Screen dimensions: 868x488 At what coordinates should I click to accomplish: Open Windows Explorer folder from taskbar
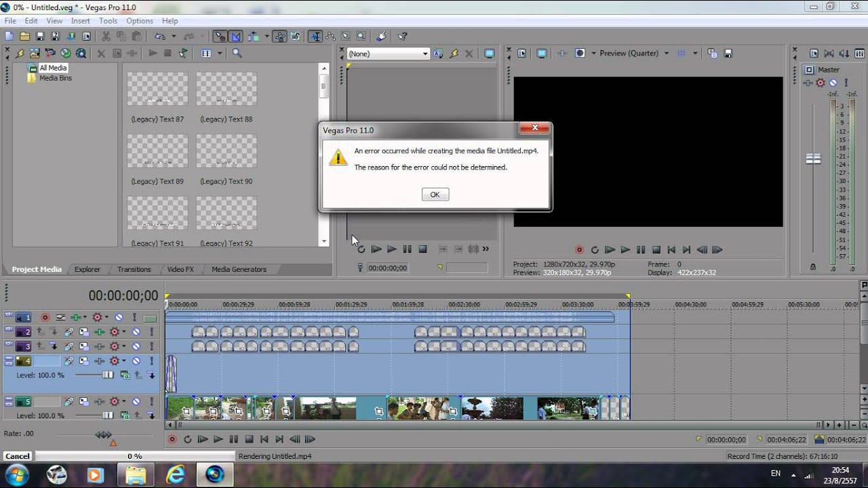[x=136, y=474]
